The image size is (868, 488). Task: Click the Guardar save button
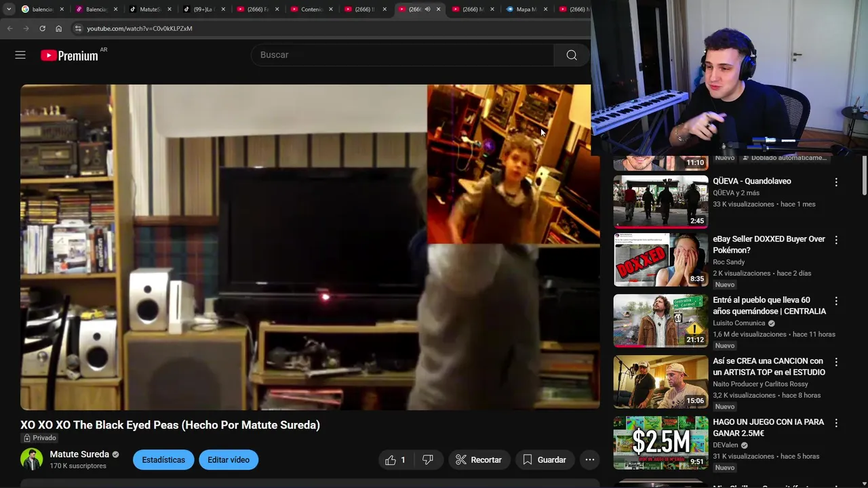pos(545,460)
